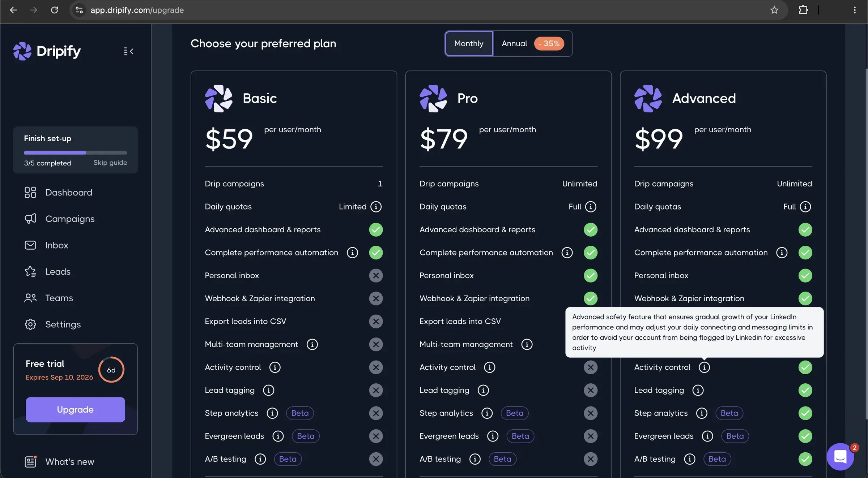This screenshot has width=868, height=478.
Task: Click the Beta badge on Pro A/B testing
Action: point(502,459)
